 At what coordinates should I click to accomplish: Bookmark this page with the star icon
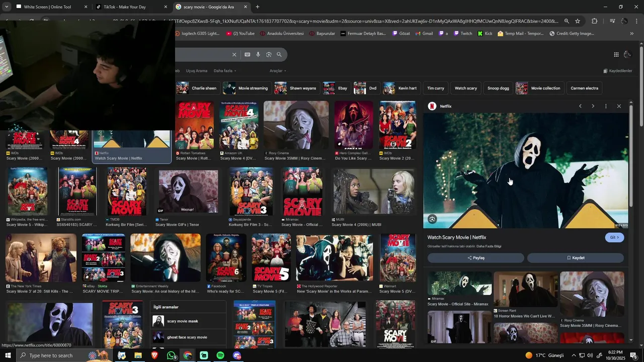tap(578, 21)
